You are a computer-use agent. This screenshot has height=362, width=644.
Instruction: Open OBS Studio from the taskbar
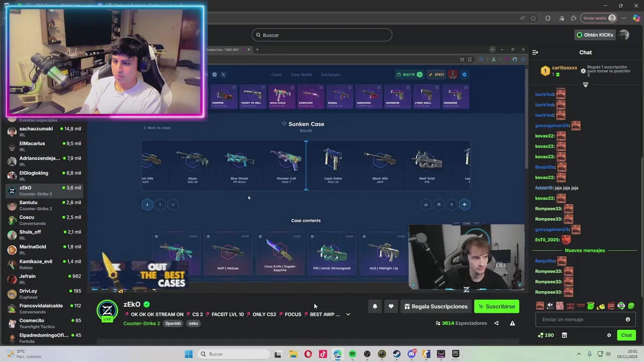coord(367,354)
